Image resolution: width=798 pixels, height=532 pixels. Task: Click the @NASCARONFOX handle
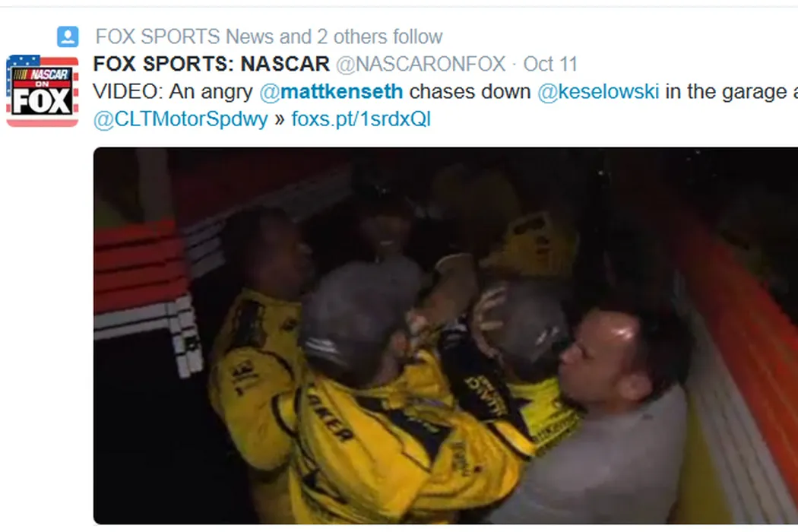[x=420, y=64]
